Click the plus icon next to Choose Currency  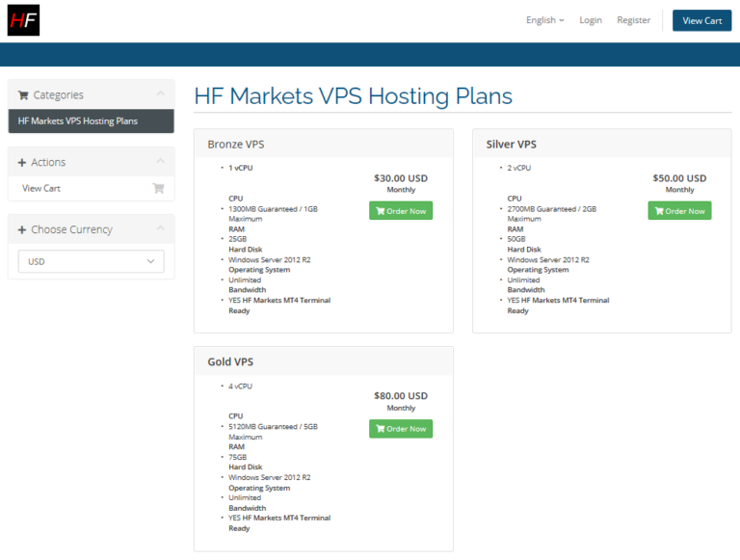pyautogui.click(x=22, y=230)
